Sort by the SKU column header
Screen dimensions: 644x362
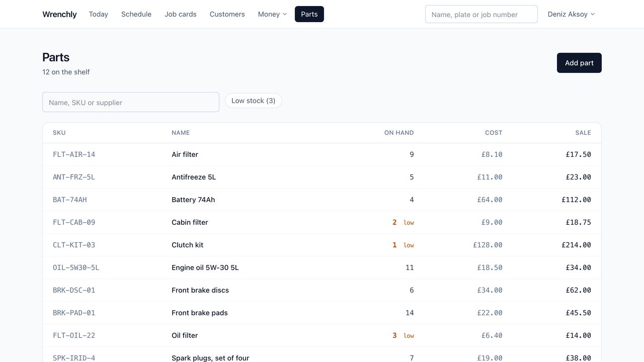coord(59,133)
